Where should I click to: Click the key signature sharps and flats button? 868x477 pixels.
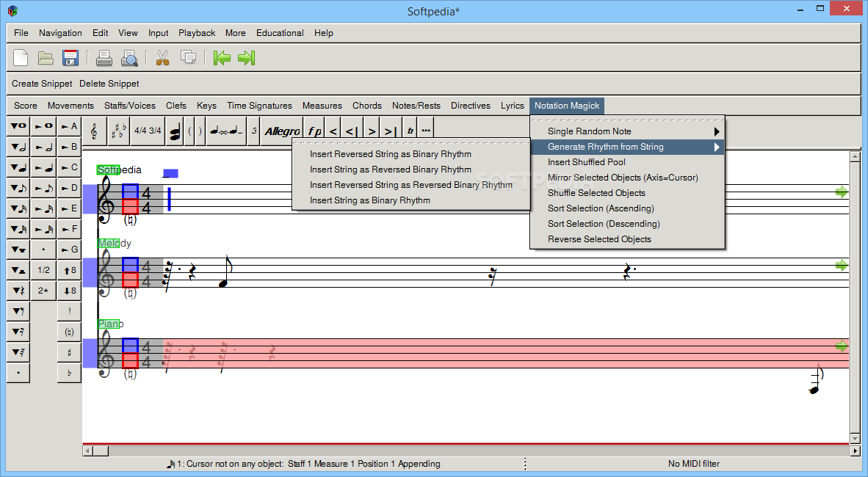pos(118,131)
